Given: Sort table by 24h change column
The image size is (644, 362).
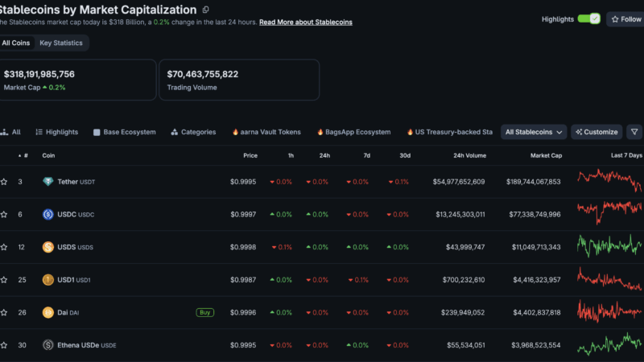Looking at the screenshot, I should 324,155.
